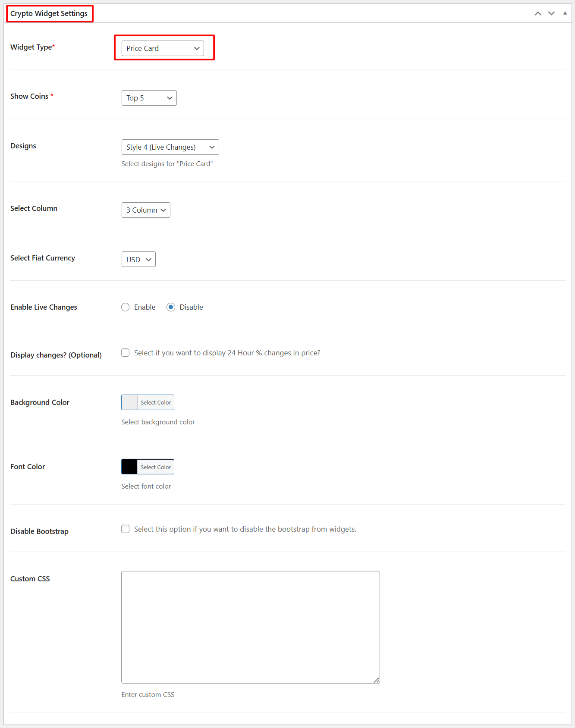Change the fiat currency from USD

[x=138, y=260]
